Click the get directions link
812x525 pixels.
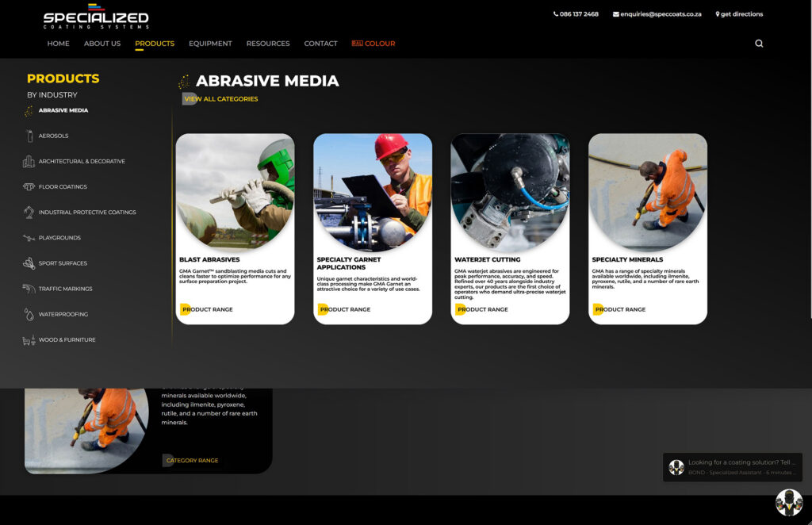[x=741, y=14]
